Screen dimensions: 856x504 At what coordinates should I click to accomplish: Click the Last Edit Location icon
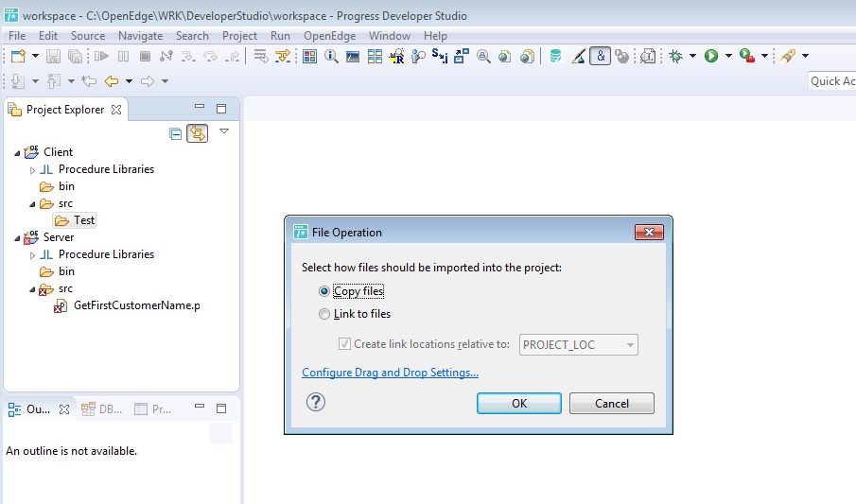[89, 81]
